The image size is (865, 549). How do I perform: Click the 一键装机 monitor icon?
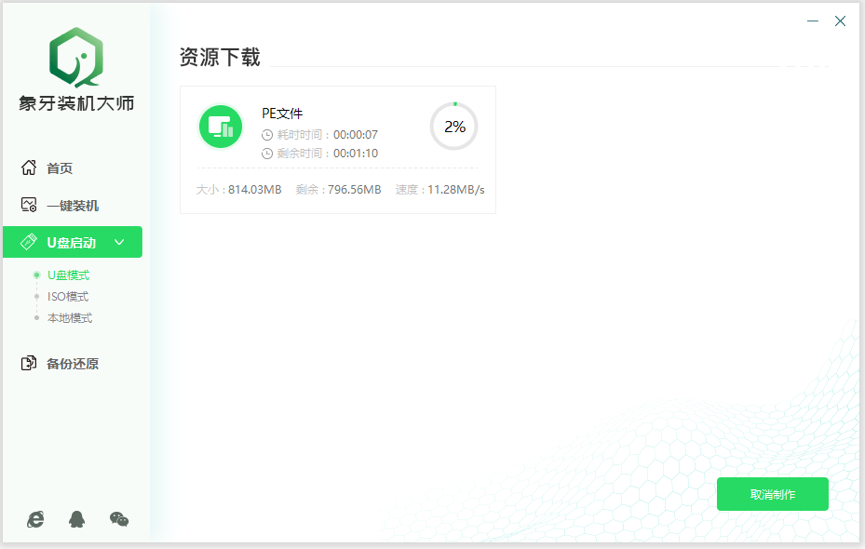click(29, 205)
